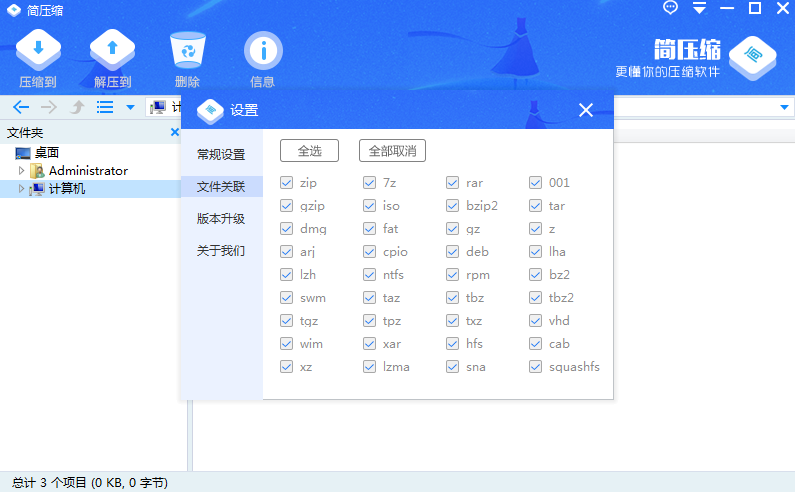
Task: Toggle the rar checkbox
Action: pos(452,183)
